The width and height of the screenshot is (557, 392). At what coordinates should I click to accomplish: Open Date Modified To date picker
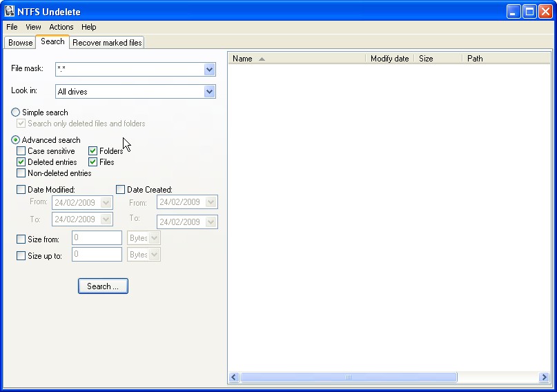pos(106,219)
